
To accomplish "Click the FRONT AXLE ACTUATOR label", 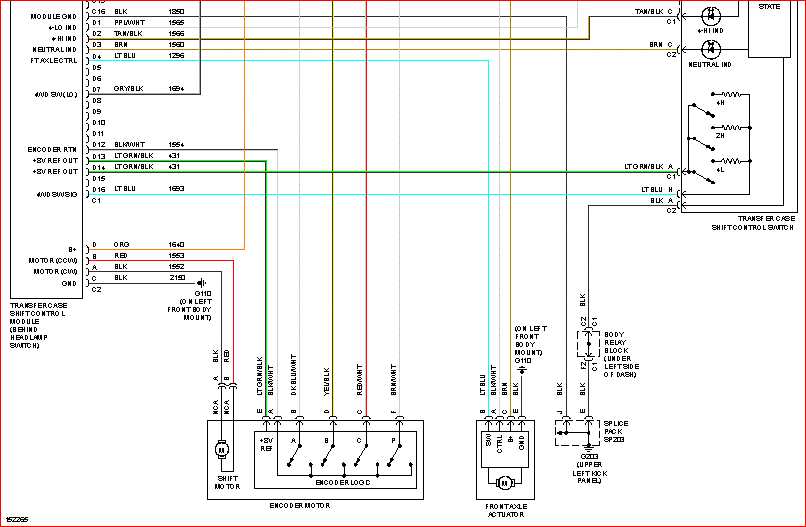I will (506, 511).
